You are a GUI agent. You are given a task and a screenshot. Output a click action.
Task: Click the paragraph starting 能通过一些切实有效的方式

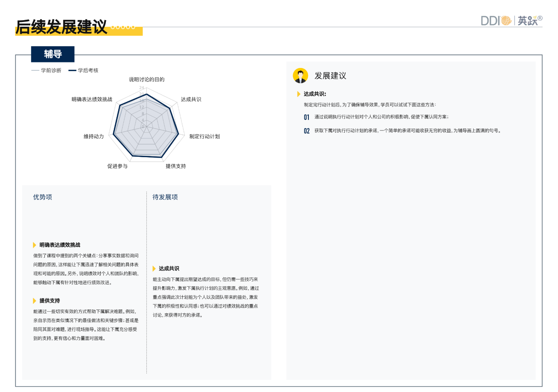86,324
